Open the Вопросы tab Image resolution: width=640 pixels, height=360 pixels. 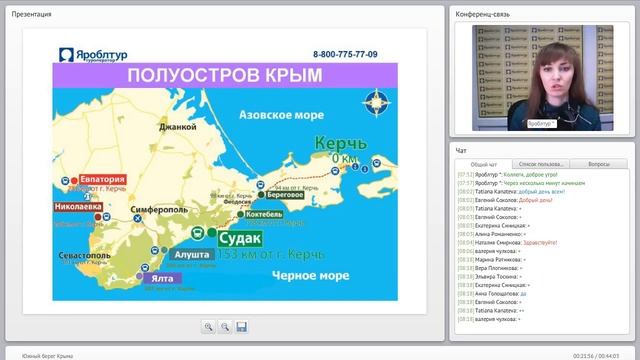click(599, 164)
